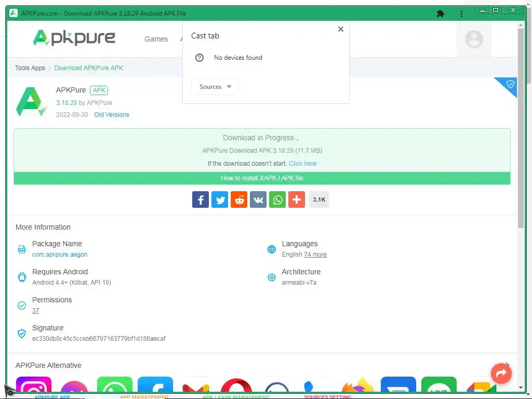Click the armeabi-v7a architecture value
The width and height of the screenshot is (532, 399).
[299, 283]
